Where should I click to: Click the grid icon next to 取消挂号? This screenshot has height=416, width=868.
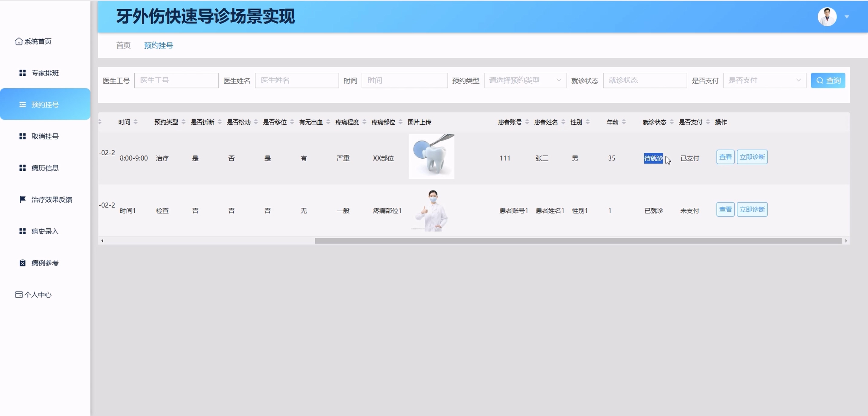pos(23,136)
